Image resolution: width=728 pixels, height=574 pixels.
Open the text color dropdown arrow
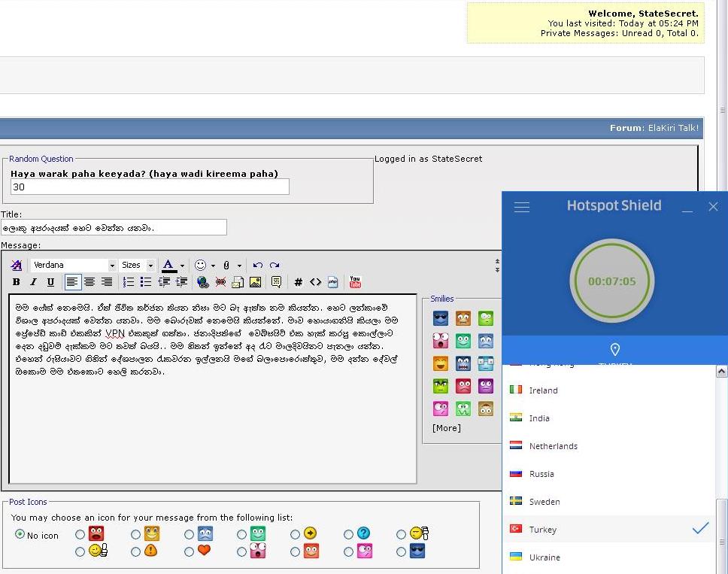(x=183, y=266)
